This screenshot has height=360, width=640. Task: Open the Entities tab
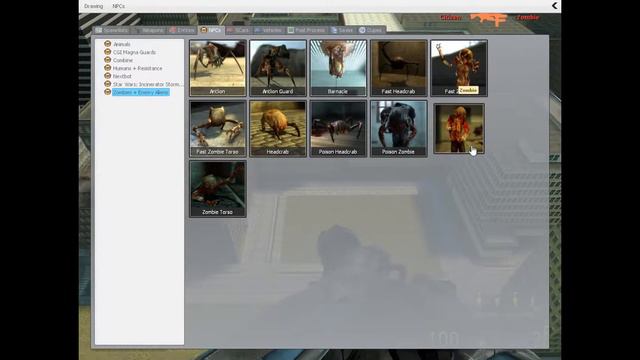[x=182, y=30]
